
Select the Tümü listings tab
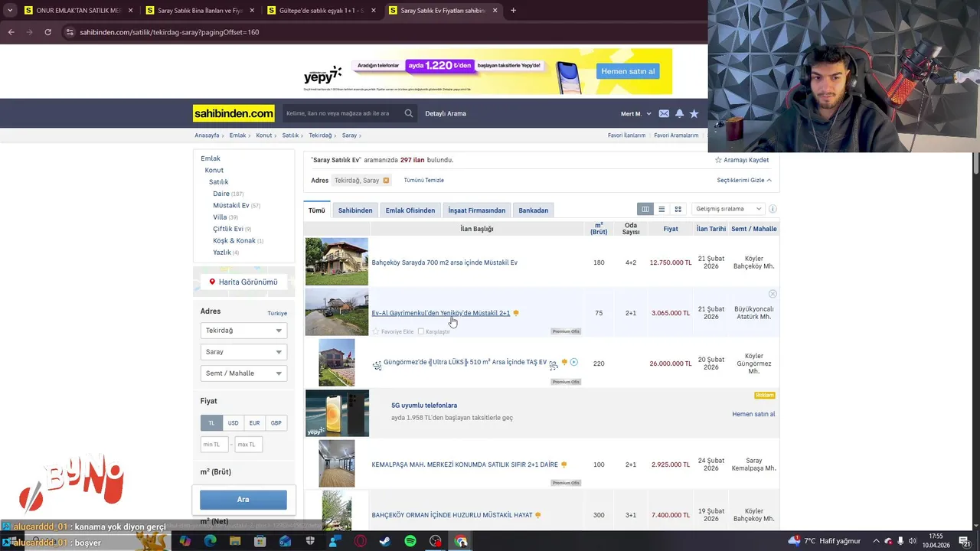pyautogui.click(x=316, y=210)
